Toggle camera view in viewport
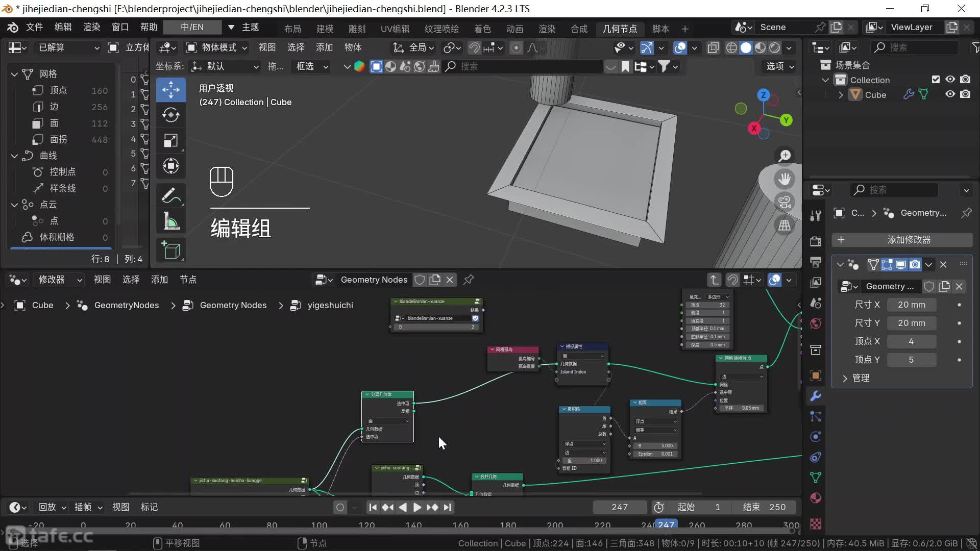980x551 pixels. (785, 202)
